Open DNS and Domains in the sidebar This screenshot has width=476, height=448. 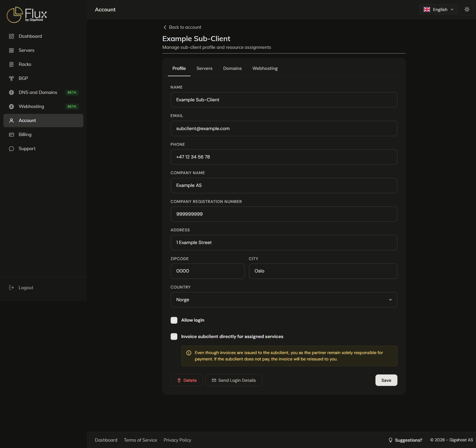coord(43,92)
